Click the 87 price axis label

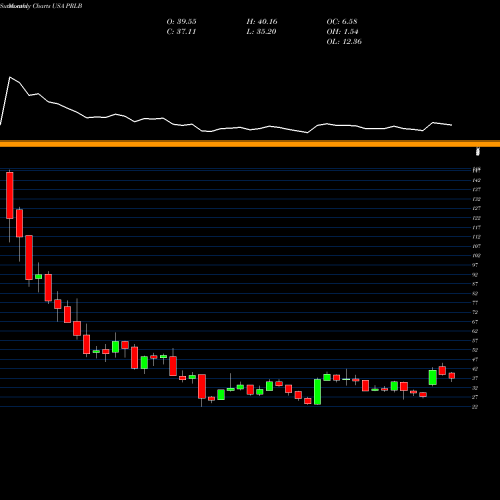tap(475, 284)
